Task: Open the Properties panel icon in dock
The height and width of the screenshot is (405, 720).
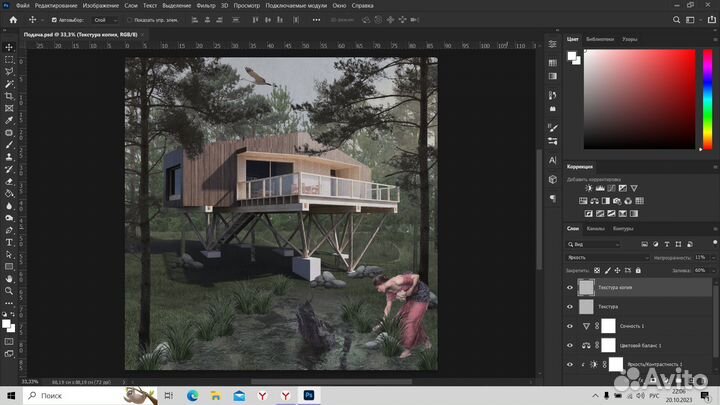Action: (x=553, y=44)
